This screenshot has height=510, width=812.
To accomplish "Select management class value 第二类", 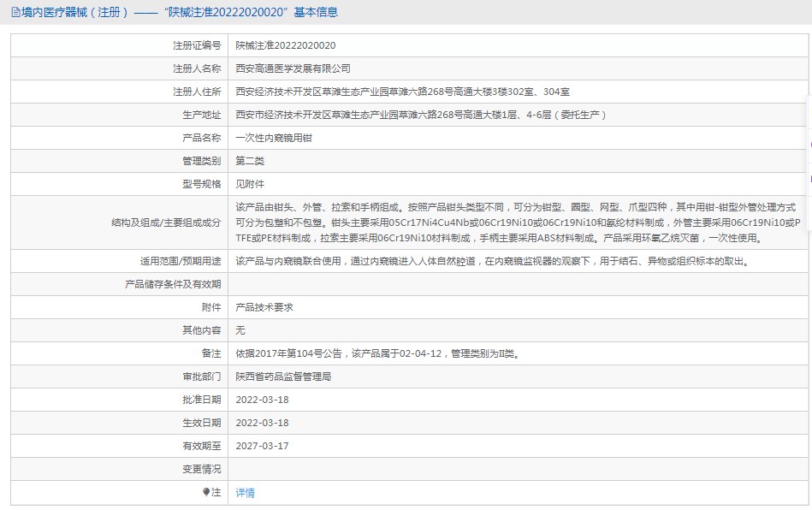I will 250,161.
